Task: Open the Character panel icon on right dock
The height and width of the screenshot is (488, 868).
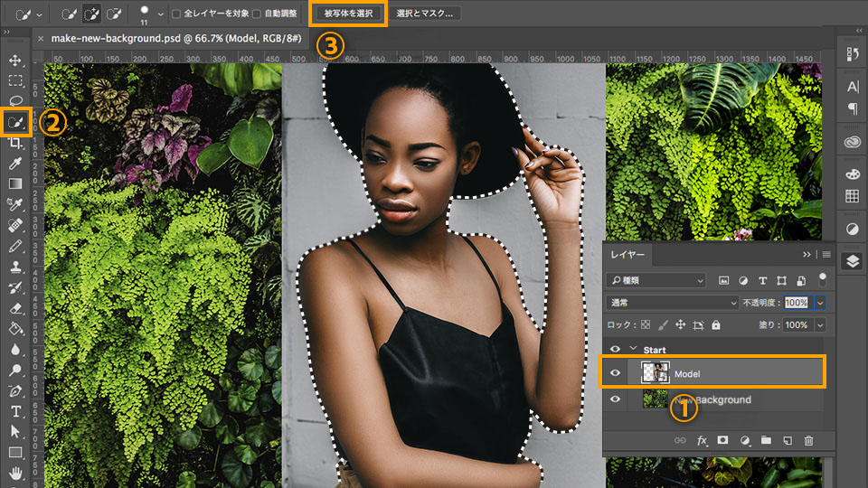Action: [853, 87]
